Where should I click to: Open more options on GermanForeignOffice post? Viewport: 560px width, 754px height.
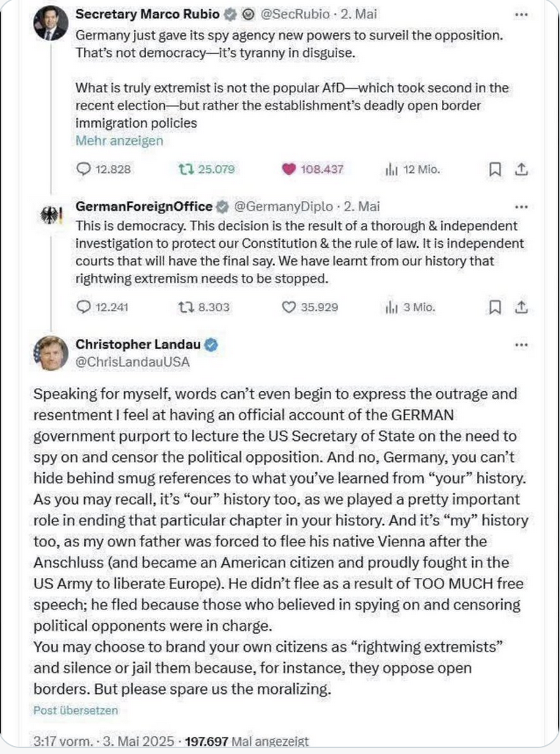click(521, 207)
